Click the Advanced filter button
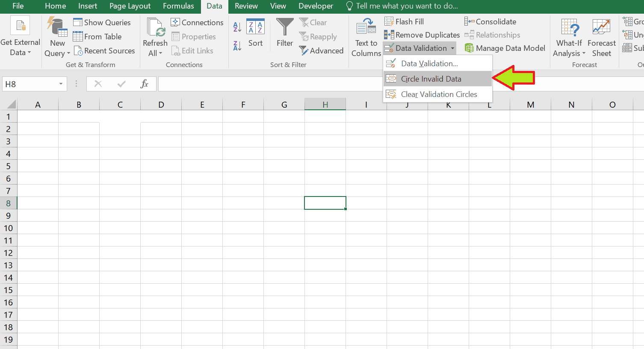644x349 pixels. [322, 51]
